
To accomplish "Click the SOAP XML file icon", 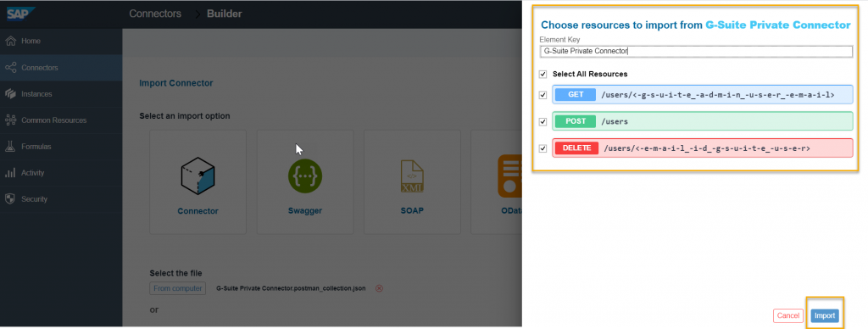I will 412,176.
